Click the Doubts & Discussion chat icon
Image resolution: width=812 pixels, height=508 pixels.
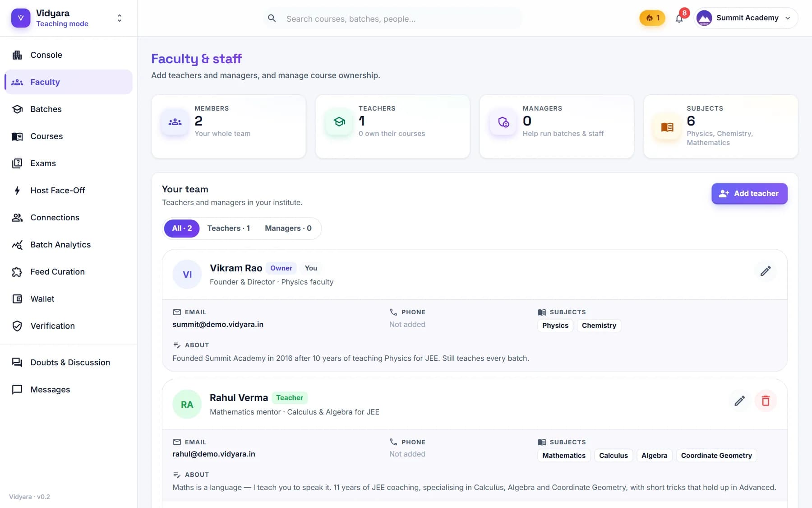17,363
